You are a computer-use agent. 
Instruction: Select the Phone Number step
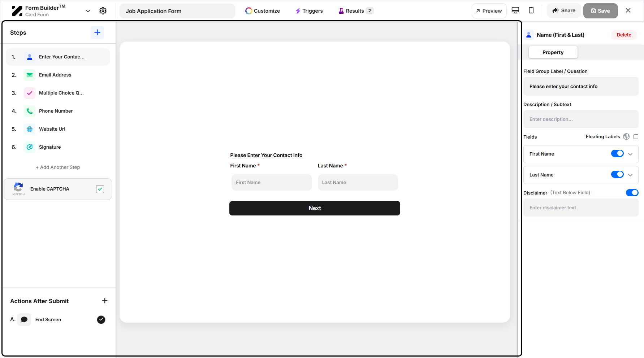pos(58,111)
